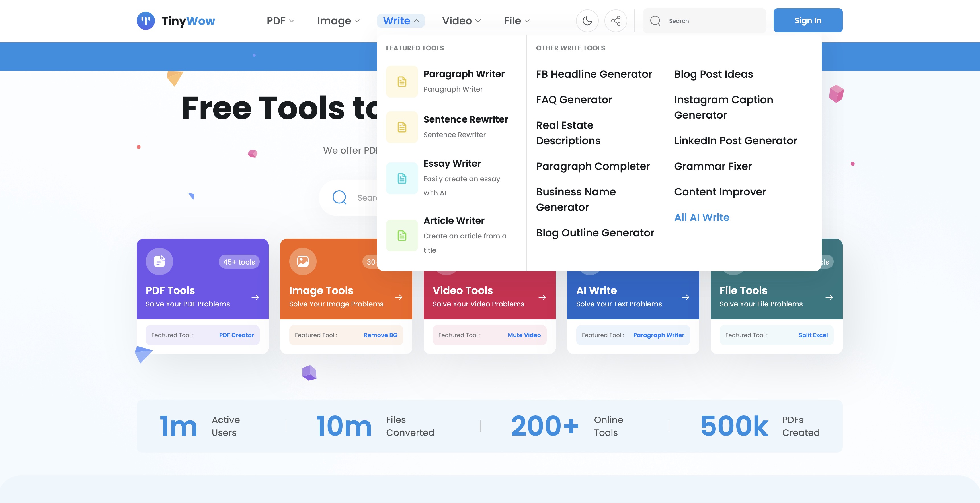Image resolution: width=980 pixels, height=503 pixels.
Task: Click the Video Tools card arrow
Action: 542,297
